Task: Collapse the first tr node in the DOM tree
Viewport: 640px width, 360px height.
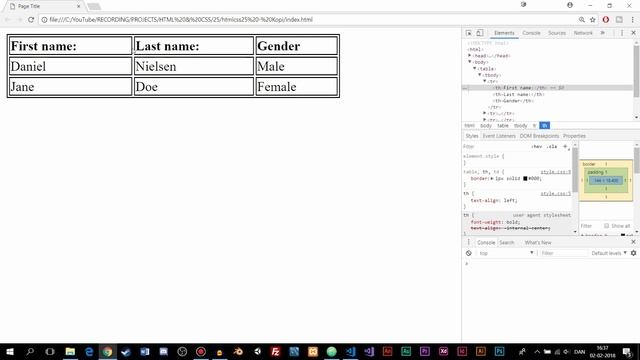Action: (484, 81)
